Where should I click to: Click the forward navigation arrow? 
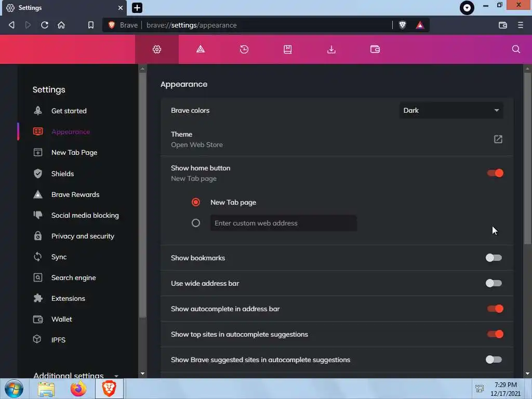tap(28, 25)
